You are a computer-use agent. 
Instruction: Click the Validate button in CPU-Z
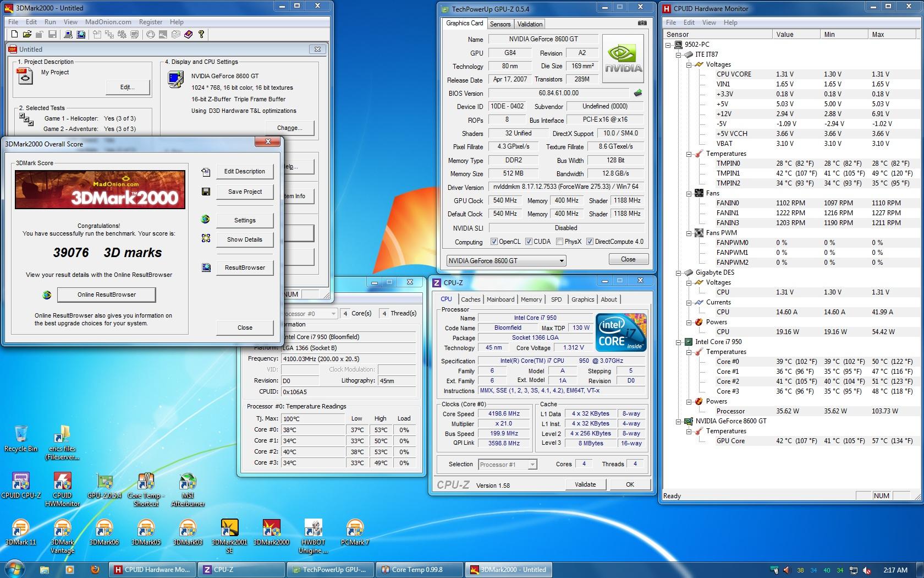(x=585, y=484)
